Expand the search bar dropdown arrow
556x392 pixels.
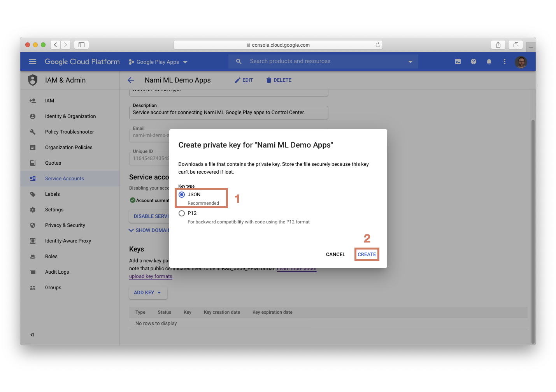[x=410, y=62]
